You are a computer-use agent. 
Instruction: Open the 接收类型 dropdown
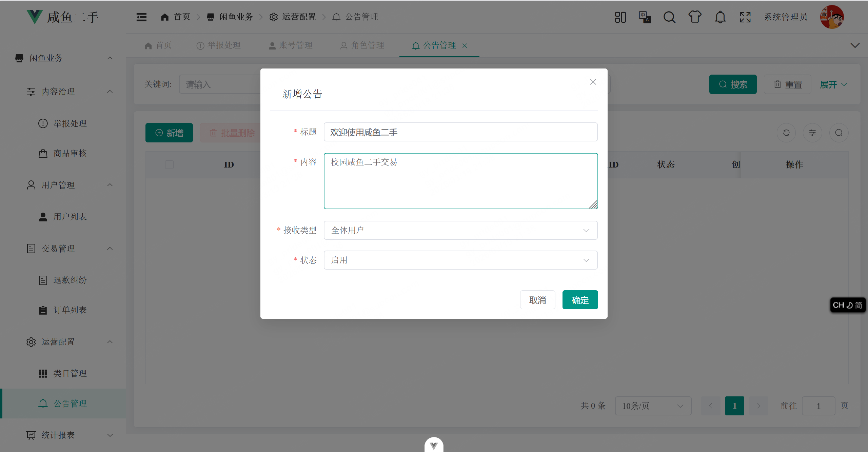[x=460, y=230]
